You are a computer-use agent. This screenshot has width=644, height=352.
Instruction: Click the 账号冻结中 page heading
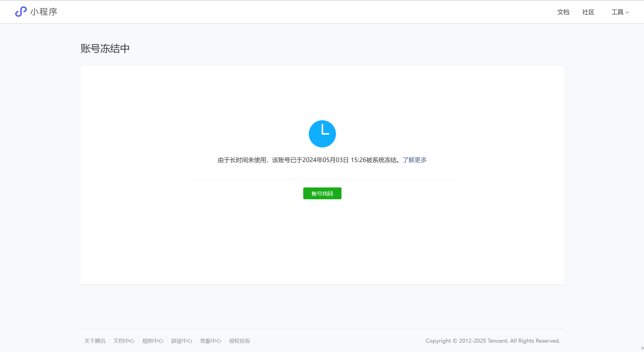click(x=105, y=49)
